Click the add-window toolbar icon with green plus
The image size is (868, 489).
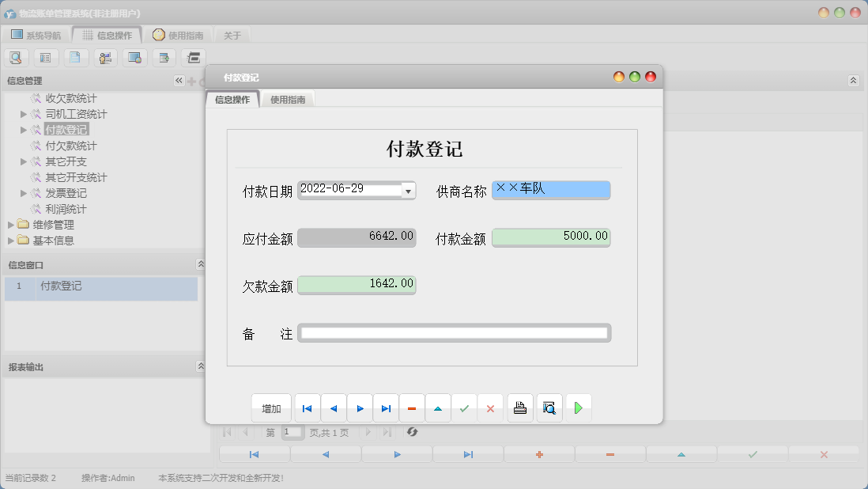(164, 57)
